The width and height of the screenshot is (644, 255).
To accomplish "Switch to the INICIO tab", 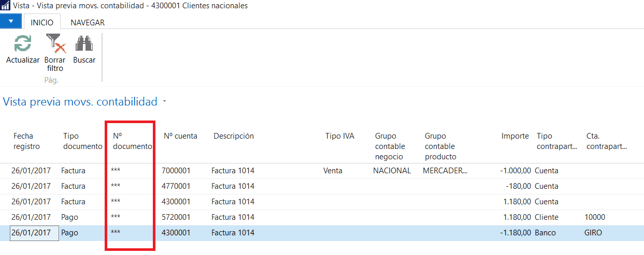I will [42, 22].
